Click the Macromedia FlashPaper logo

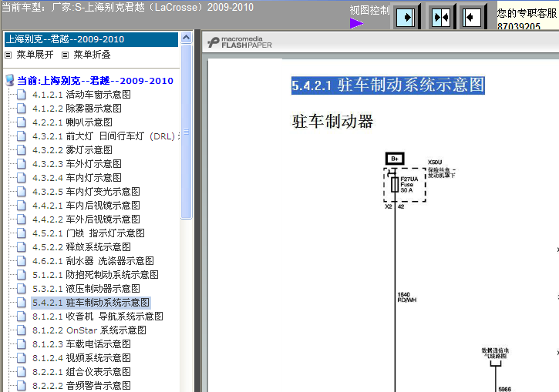240,42
